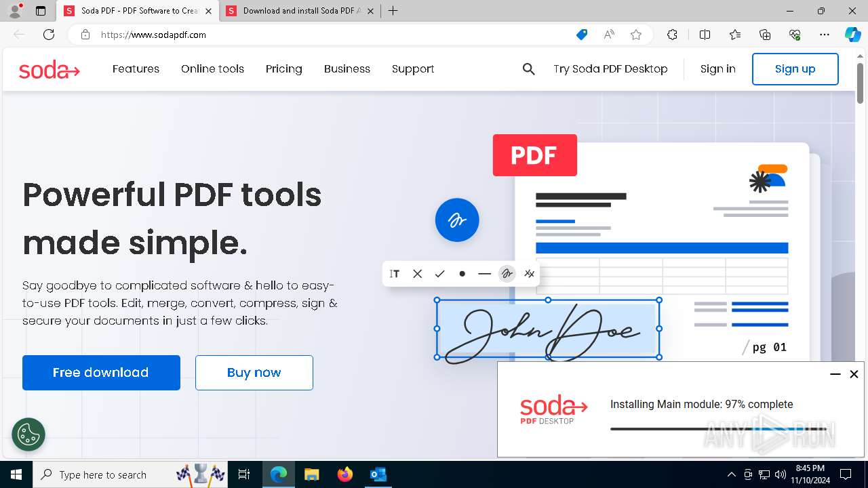Open Edge Settings and more menu
Image resolution: width=868 pixels, height=488 pixels.
coord(825,35)
